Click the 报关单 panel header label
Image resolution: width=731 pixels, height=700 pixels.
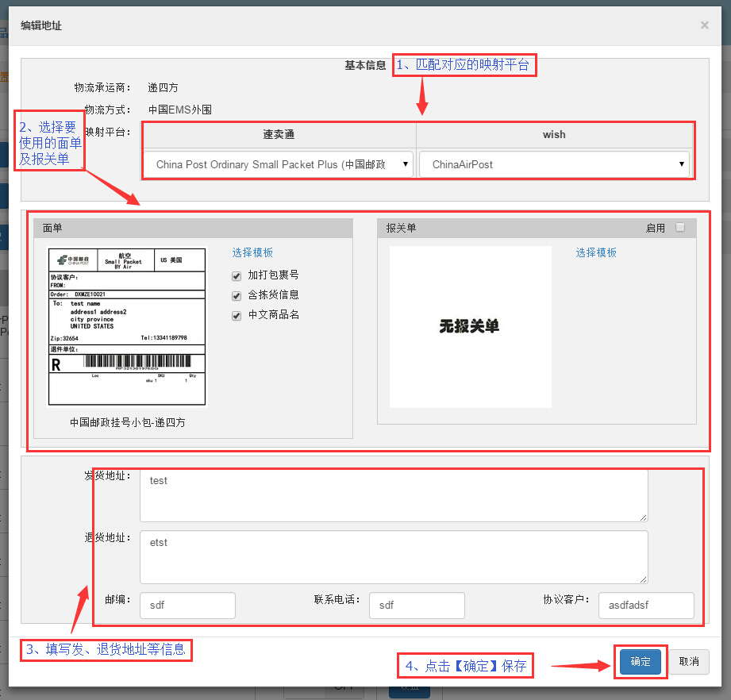click(x=401, y=228)
